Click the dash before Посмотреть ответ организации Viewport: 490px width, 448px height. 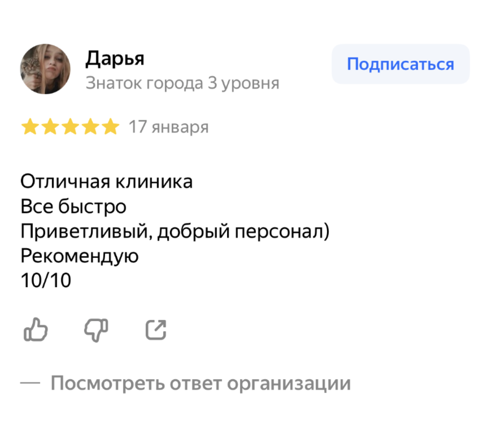click(x=30, y=383)
